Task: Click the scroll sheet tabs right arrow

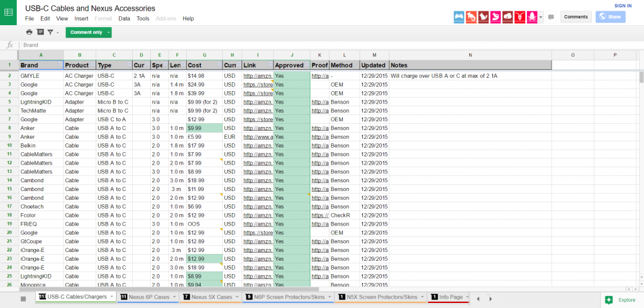Action: (x=490, y=299)
